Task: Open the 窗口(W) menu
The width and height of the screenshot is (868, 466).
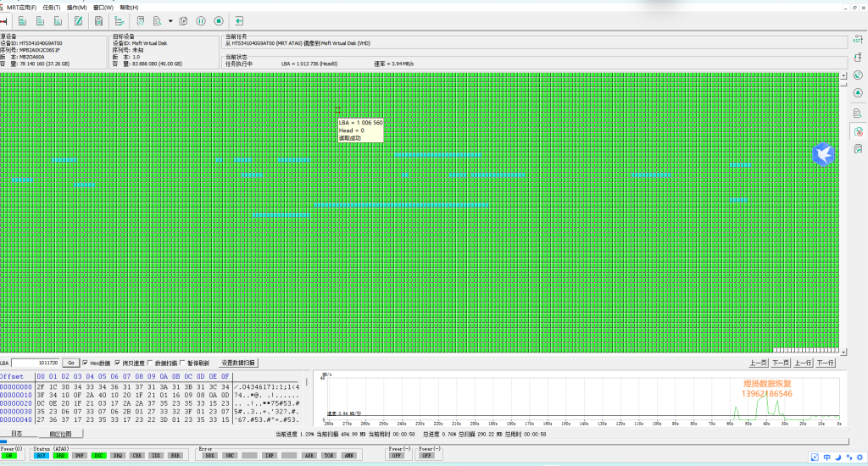Action: click(103, 8)
